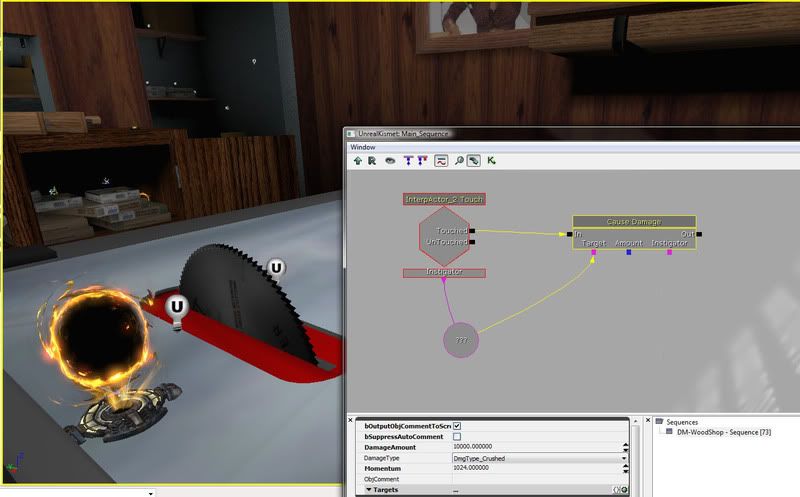Viewport: 800px width, 497px height.
Task: Click the viewport axis gizmo
Action: [x=14, y=461]
